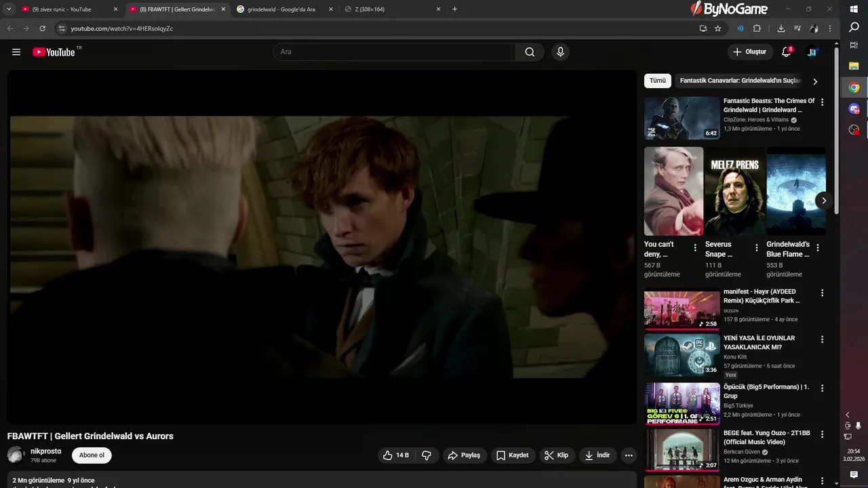Open Fantastic Beasts Crimes of Grindelwald thumbnail
The height and width of the screenshot is (488, 868).
tap(682, 118)
